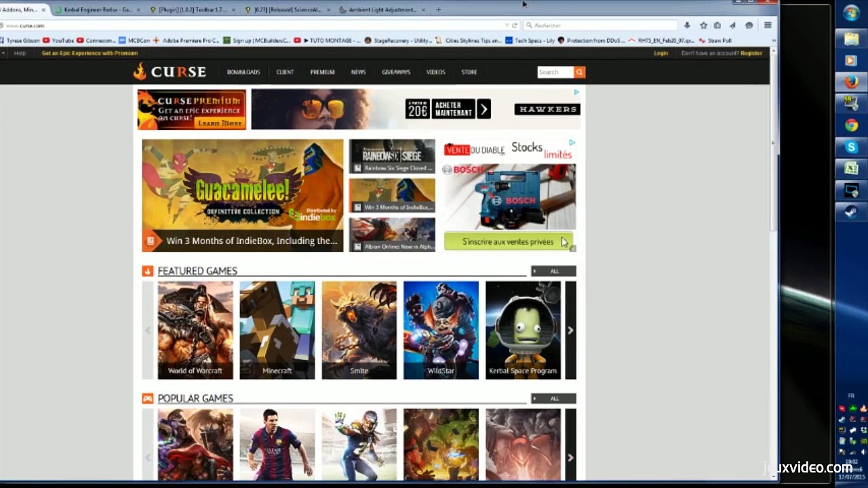The width and height of the screenshot is (868, 488).
Task: Open the World of Warcraft game tile
Action: [195, 330]
